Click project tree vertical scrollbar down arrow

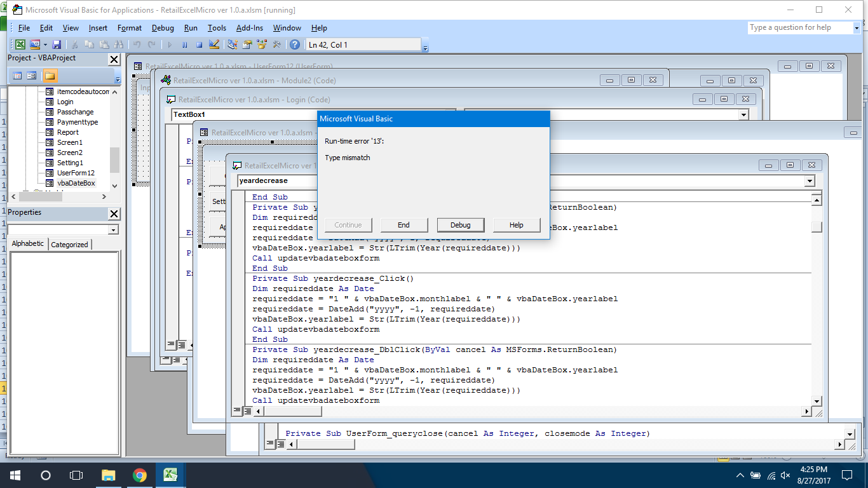[x=114, y=186]
